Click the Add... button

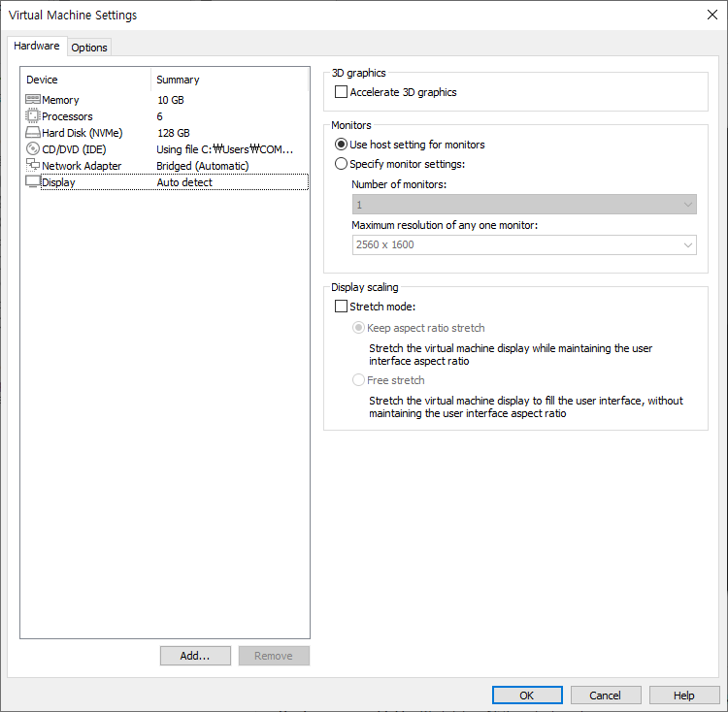(195, 656)
